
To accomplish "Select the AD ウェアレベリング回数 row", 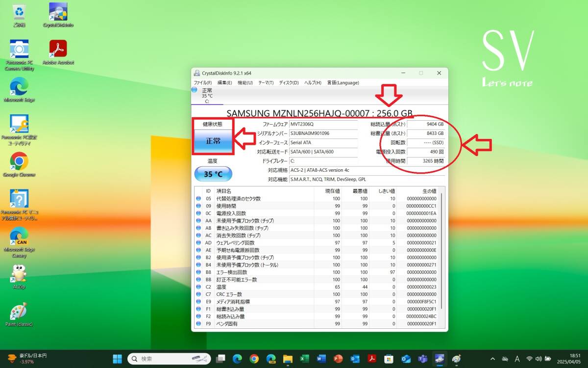I will pos(318,243).
